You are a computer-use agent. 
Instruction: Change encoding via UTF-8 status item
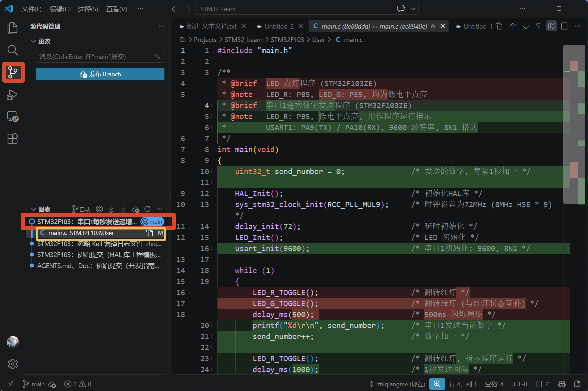click(519, 384)
